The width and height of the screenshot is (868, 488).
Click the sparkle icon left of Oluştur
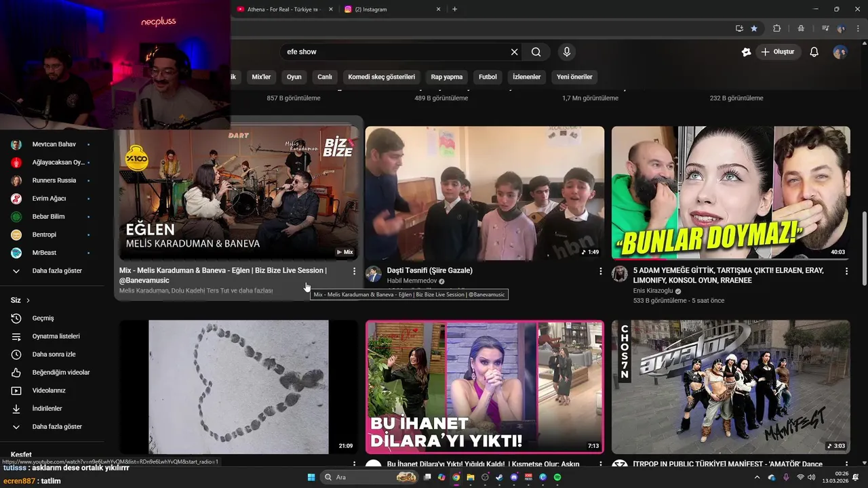[x=746, y=52]
